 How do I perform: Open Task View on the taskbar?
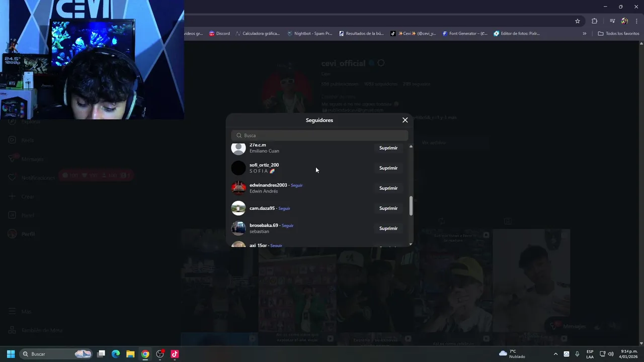click(x=101, y=354)
